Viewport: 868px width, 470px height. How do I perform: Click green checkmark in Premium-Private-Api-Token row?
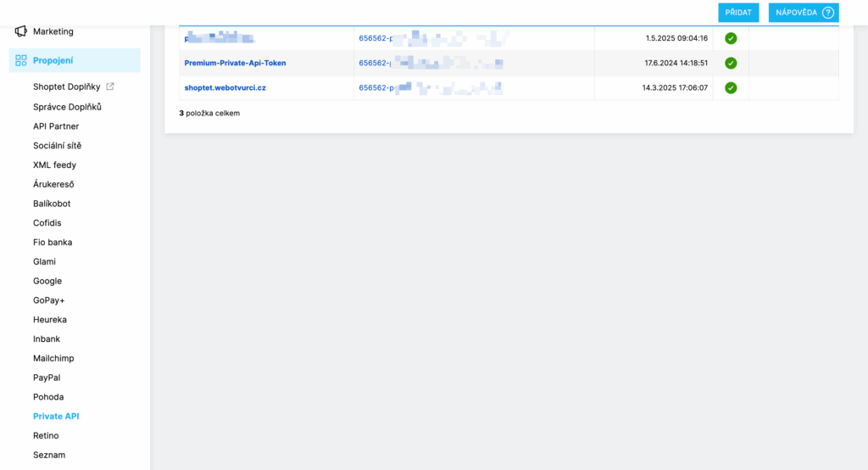point(731,63)
